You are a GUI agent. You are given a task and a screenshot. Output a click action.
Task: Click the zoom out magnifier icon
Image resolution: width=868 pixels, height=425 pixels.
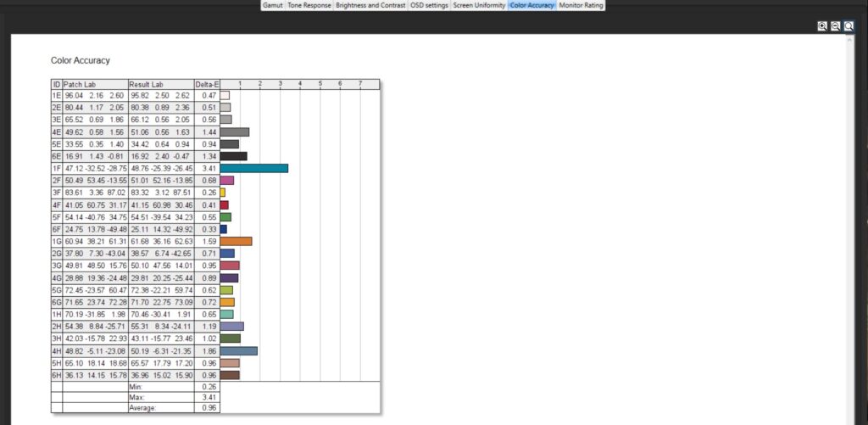(835, 26)
